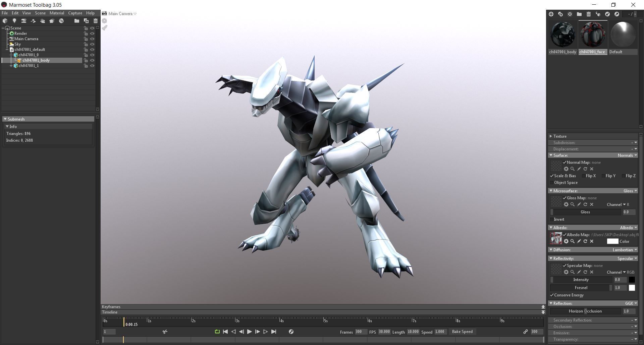Open the File menu
The height and width of the screenshot is (345, 644).
click(5, 13)
